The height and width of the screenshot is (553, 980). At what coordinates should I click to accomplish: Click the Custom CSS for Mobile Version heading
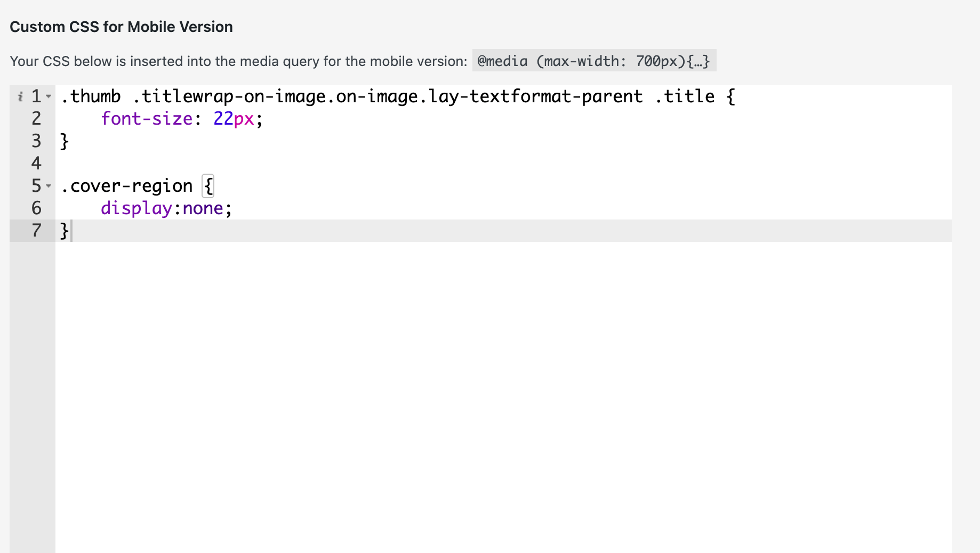pos(121,27)
